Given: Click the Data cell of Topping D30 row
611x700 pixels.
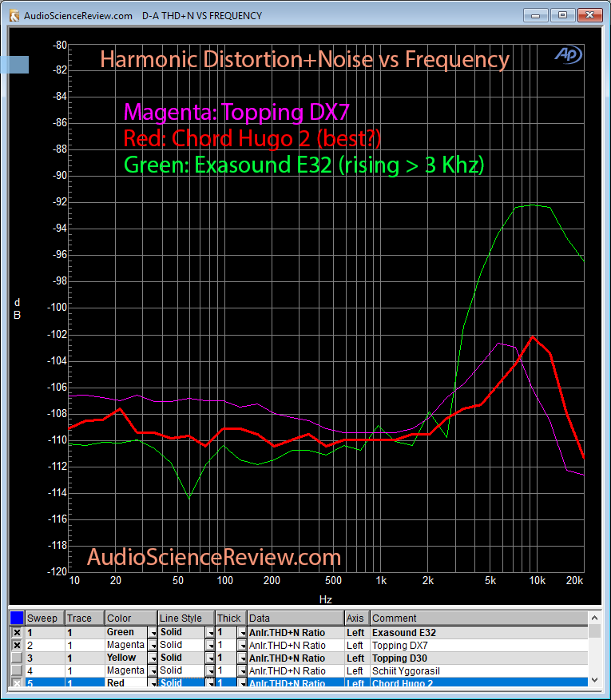Looking at the screenshot, I should pyautogui.click(x=296, y=658).
